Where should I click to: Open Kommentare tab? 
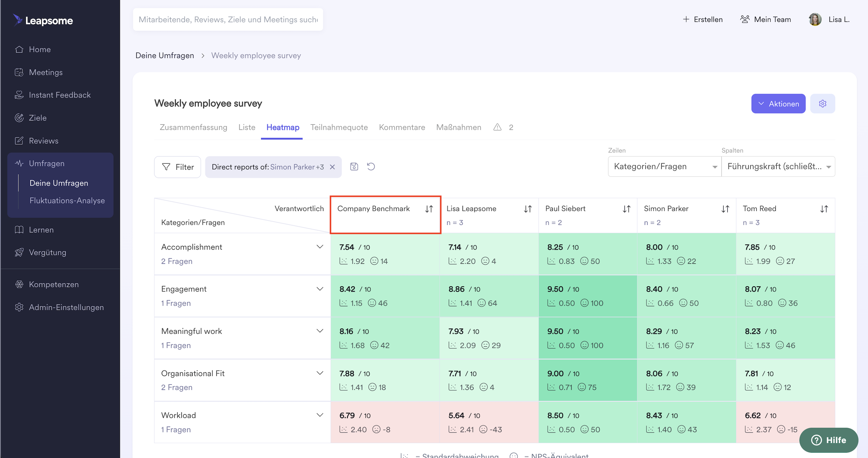pos(402,127)
